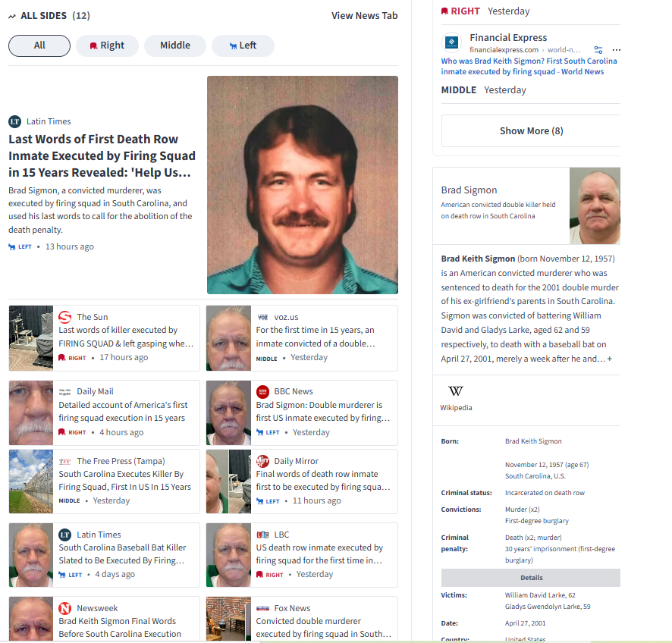Open the 'Last Words of First Death Row Inmate' headline
The width and height of the screenshot is (672, 643).
pyautogui.click(x=102, y=156)
